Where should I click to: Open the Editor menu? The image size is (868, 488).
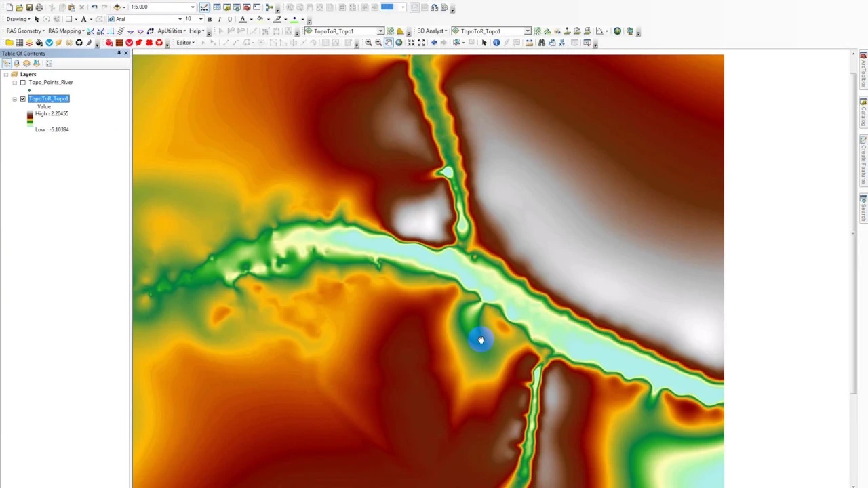(185, 43)
